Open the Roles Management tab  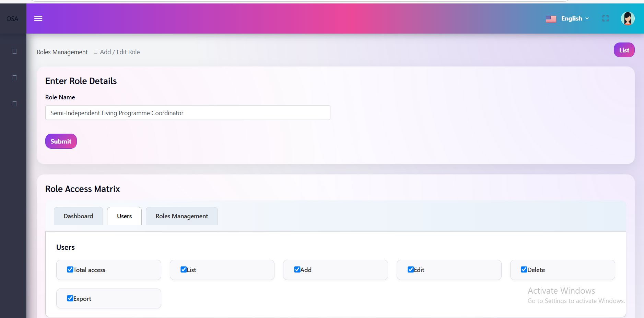click(x=182, y=216)
